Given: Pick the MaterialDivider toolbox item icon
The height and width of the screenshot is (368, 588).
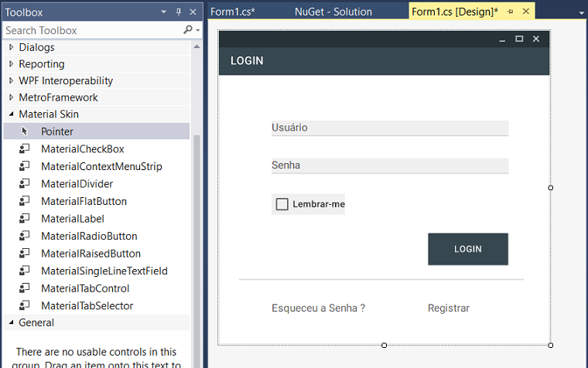Looking at the screenshot, I should [x=25, y=184].
